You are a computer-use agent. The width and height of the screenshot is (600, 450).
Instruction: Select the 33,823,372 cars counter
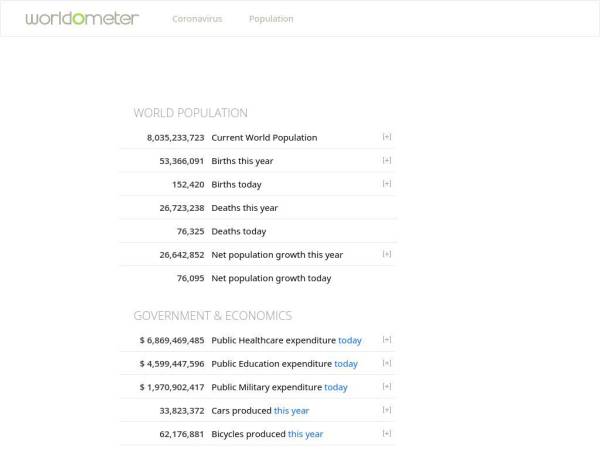[182, 411]
